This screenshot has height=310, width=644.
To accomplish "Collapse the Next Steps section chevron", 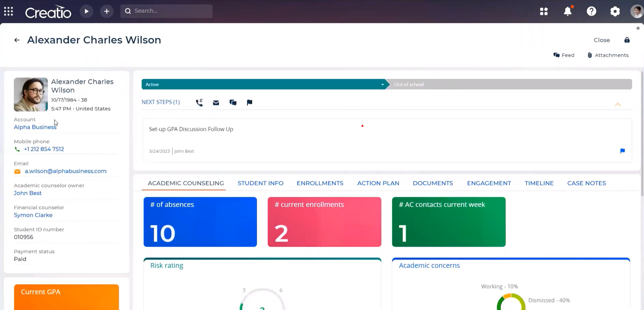I will tap(618, 105).
